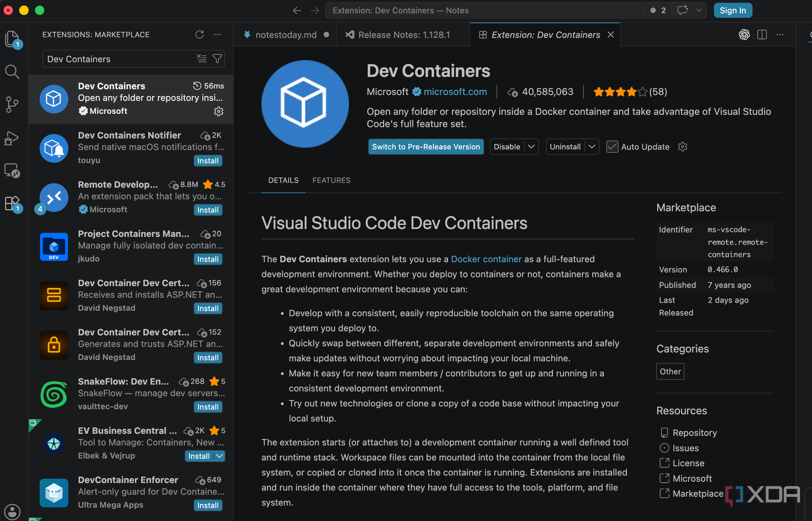
Task: Select DevContainer Enforcer extension icon
Action: [x=54, y=493]
